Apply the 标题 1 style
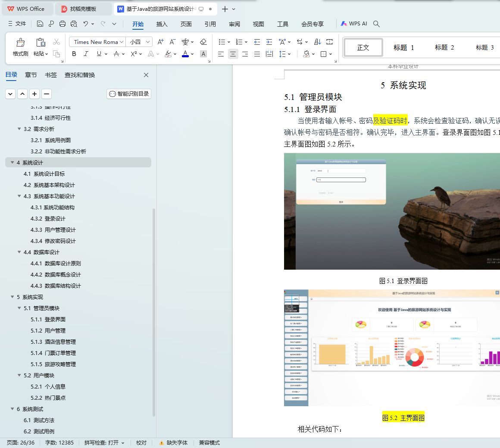 pyautogui.click(x=404, y=47)
